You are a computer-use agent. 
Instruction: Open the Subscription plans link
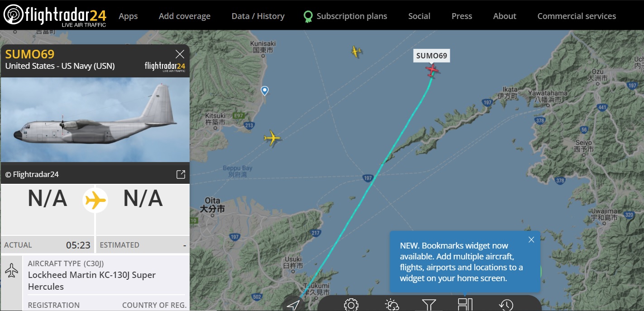pos(345,16)
